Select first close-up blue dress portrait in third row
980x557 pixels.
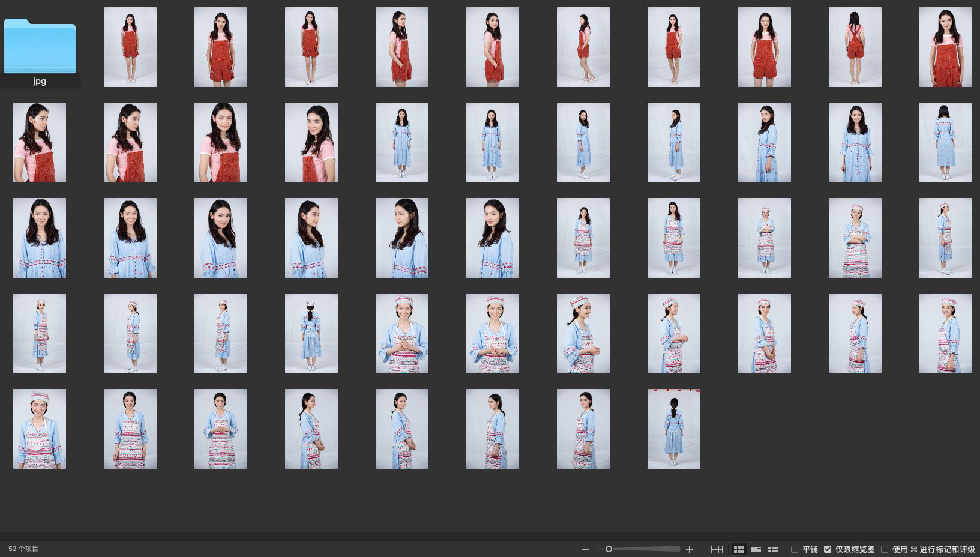point(40,238)
